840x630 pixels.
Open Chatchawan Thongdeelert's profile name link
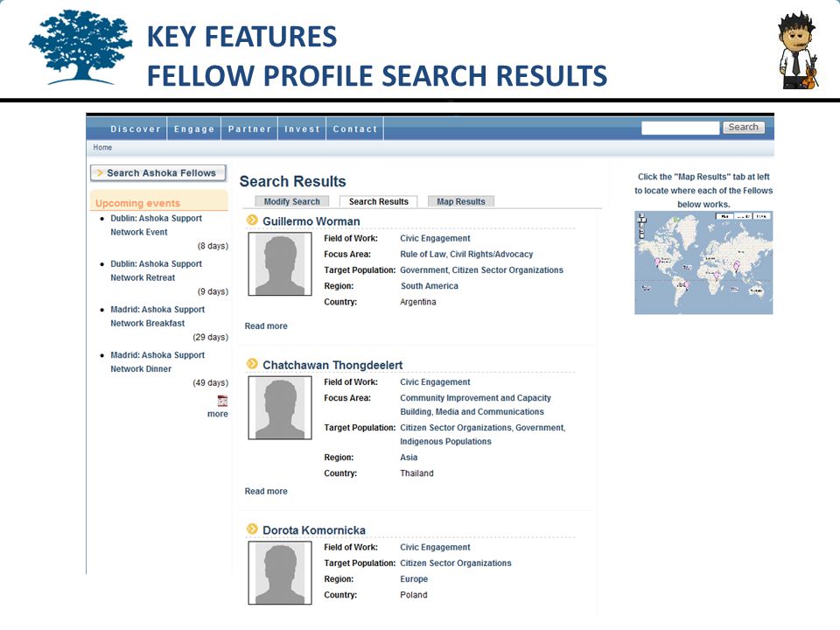pyautogui.click(x=332, y=365)
